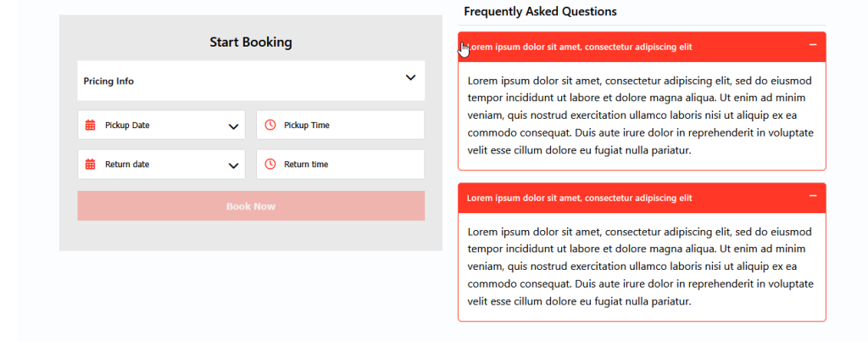This screenshot has height=342, width=868.
Task: Click the calendar icon beside Return date
Action: (91, 165)
